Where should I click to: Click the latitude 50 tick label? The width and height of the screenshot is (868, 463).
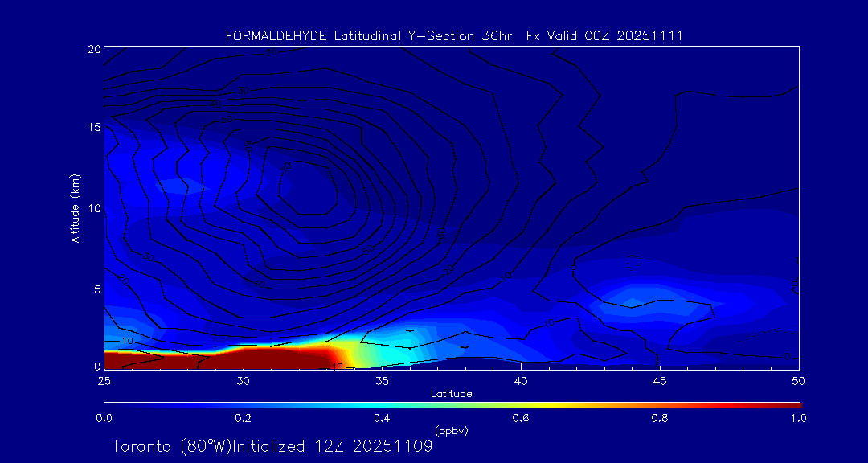[799, 380]
